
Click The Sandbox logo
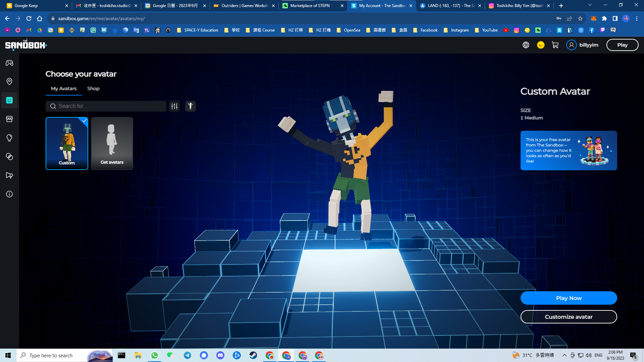pyautogui.click(x=26, y=45)
